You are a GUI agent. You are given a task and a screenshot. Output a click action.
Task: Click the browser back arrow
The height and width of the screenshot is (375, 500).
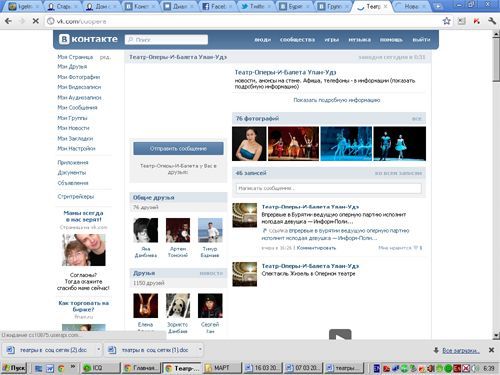point(8,21)
